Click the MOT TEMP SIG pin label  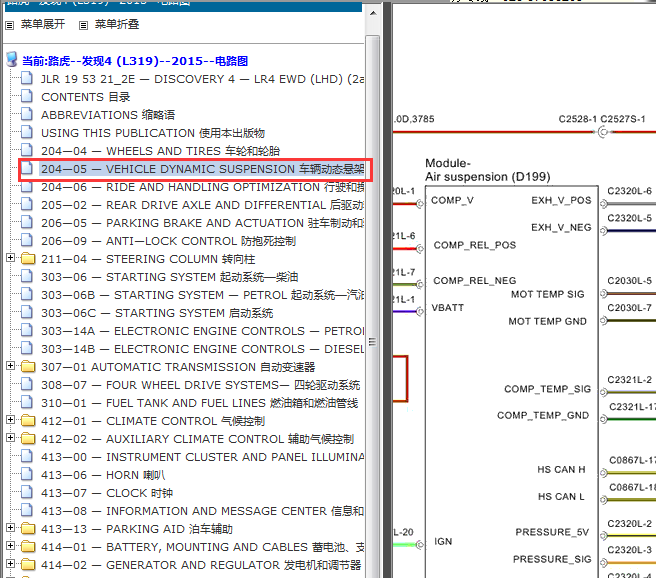[x=547, y=294]
